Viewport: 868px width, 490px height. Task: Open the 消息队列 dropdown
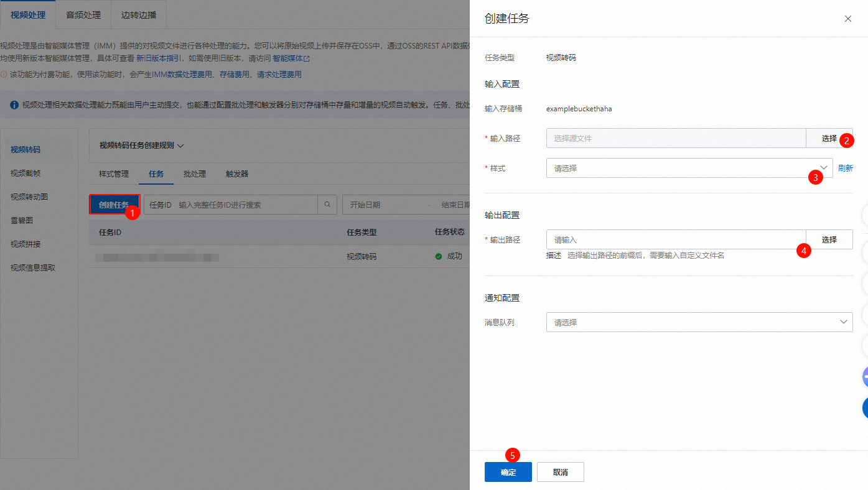(699, 322)
